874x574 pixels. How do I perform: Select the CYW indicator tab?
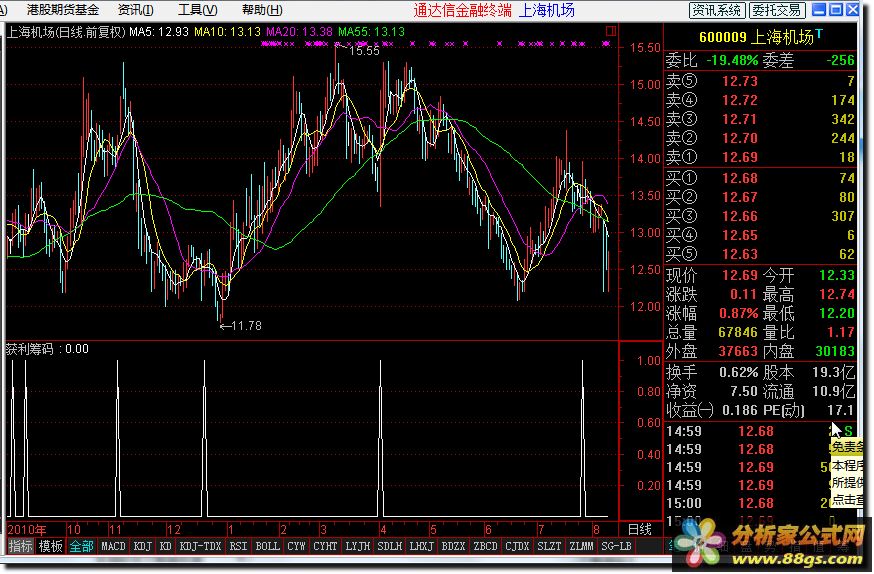pos(296,546)
